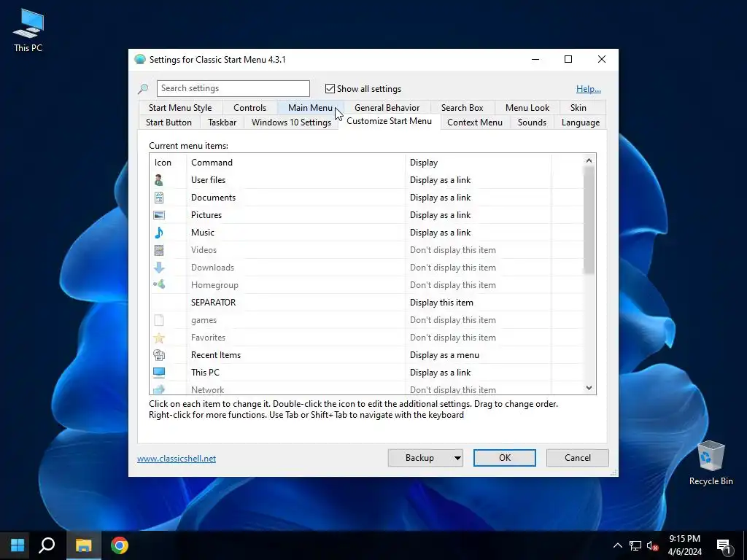The width and height of the screenshot is (747, 560).
Task: Change display option for Documents
Action: point(440,198)
